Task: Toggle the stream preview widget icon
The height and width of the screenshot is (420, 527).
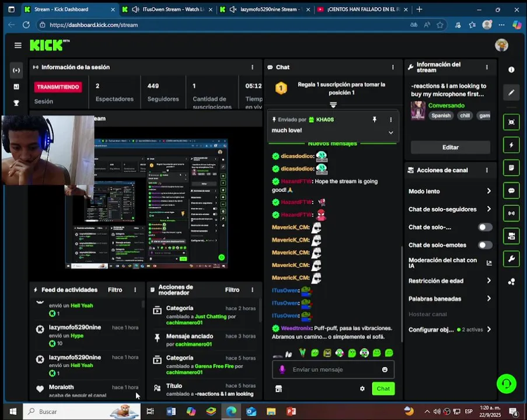Action: coord(511,122)
